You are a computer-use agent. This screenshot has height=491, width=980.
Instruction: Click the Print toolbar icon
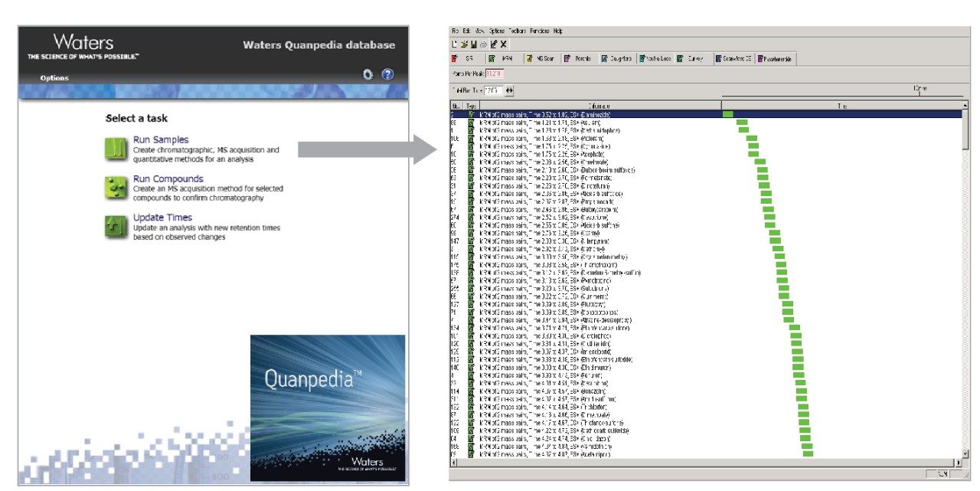(484, 44)
